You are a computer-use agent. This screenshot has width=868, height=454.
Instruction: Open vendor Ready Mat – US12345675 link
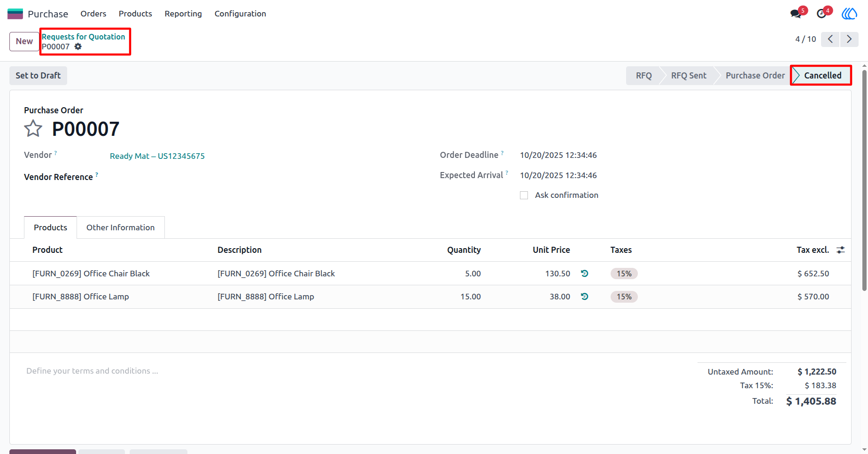click(x=157, y=156)
